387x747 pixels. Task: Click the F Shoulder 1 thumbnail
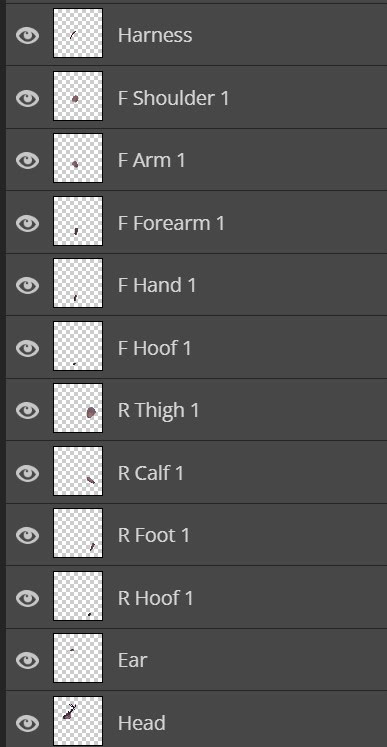coord(78,96)
